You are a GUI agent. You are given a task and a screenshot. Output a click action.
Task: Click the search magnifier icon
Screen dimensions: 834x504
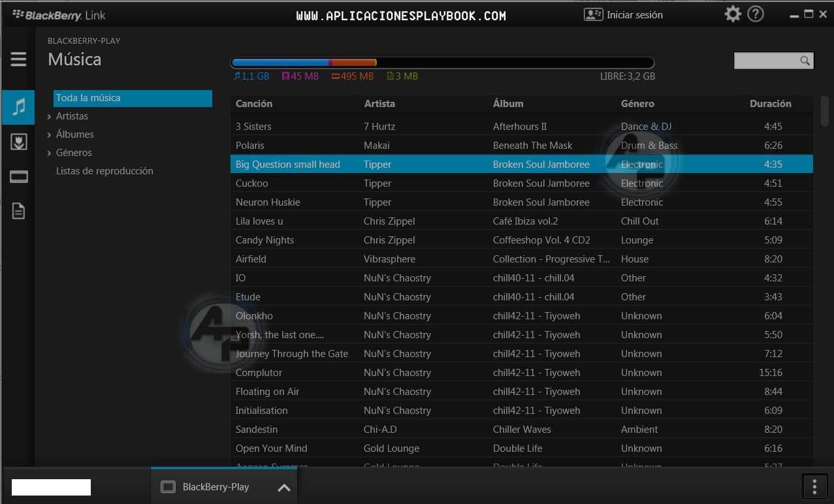click(805, 61)
